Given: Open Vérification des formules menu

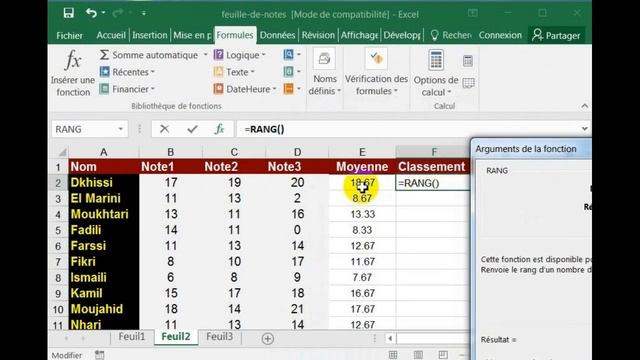Looking at the screenshot, I should 376,73.
